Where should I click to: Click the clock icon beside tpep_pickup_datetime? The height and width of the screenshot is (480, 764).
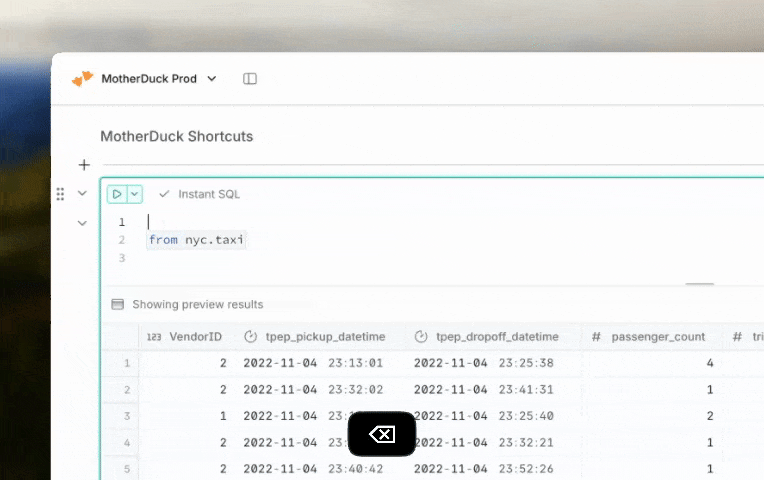coord(251,337)
